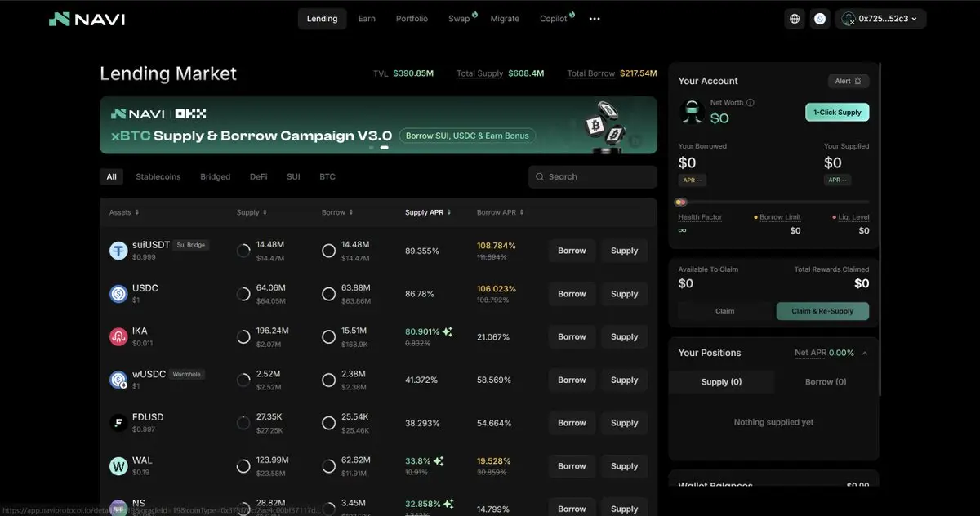980x516 pixels.
Task: Click Borrow for IKA
Action: (572, 336)
